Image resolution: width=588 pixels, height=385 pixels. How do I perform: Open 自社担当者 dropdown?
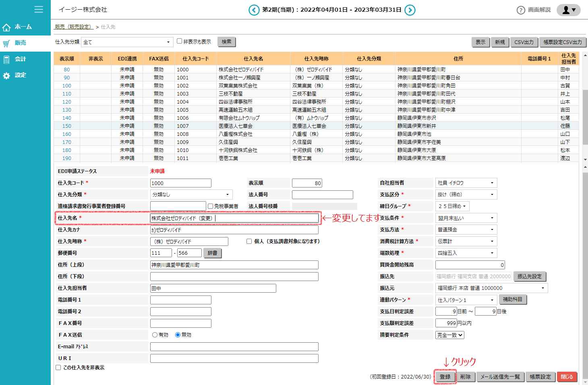click(466, 183)
